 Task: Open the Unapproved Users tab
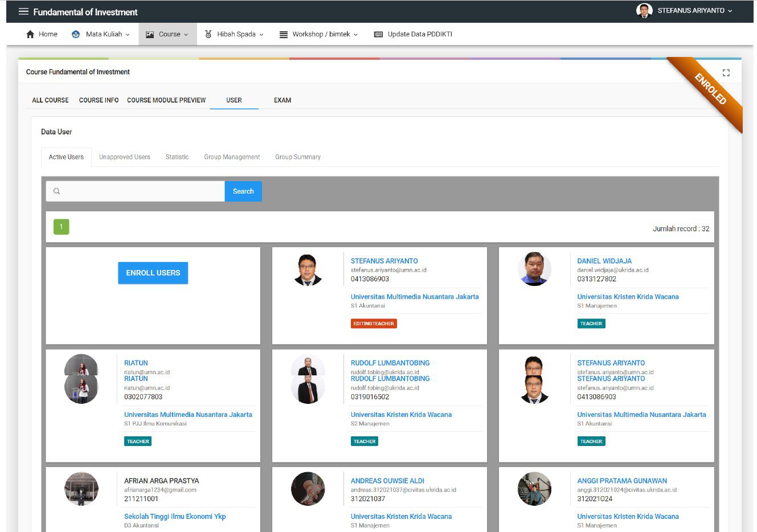125,157
